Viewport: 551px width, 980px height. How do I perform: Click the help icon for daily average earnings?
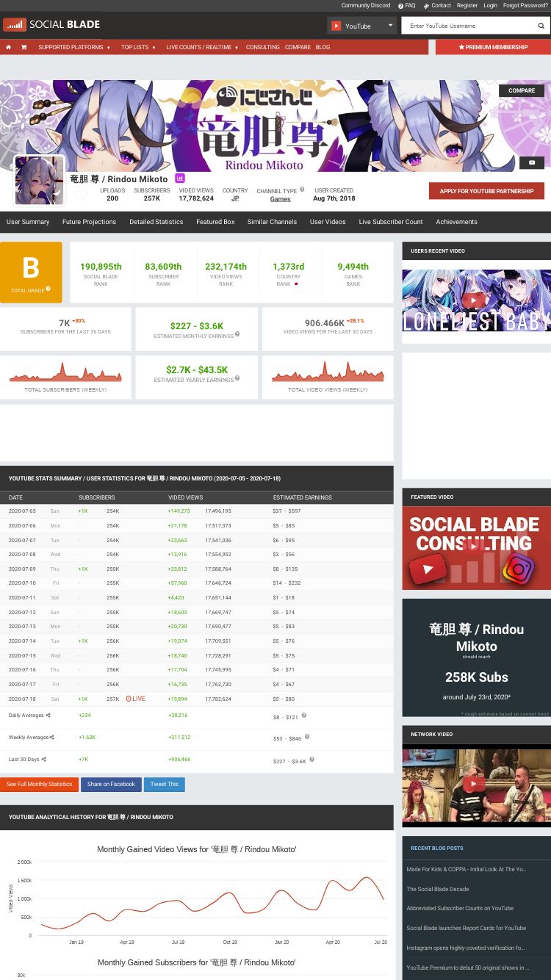(303, 715)
